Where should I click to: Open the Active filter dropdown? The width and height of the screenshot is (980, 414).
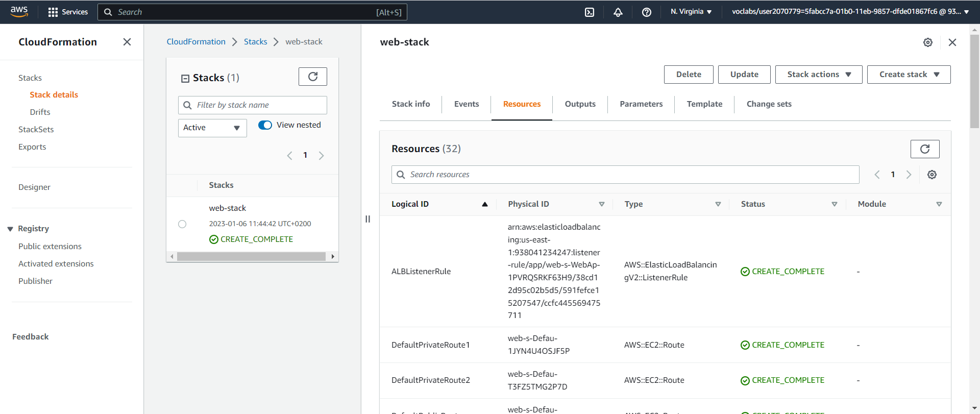(x=212, y=128)
